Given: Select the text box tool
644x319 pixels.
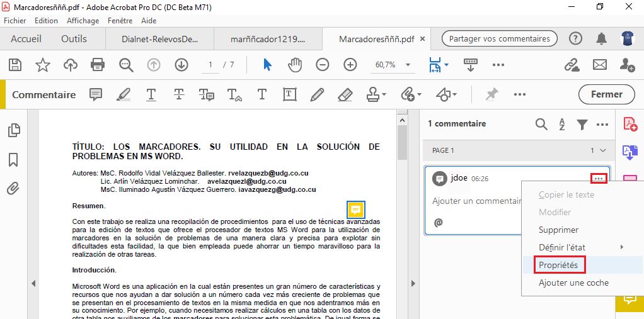Looking at the screenshot, I should 290,95.
